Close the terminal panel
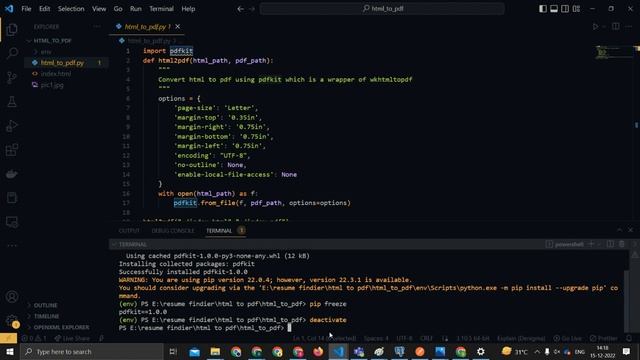This screenshot has width=640, height=360. point(631,230)
